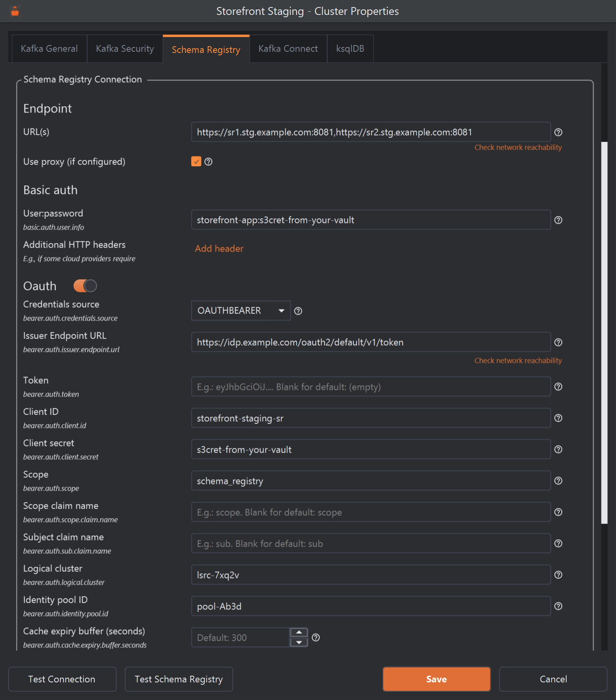Image resolution: width=616 pixels, height=700 pixels.
Task: Show help for Logical cluster field
Action: point(558,575)
